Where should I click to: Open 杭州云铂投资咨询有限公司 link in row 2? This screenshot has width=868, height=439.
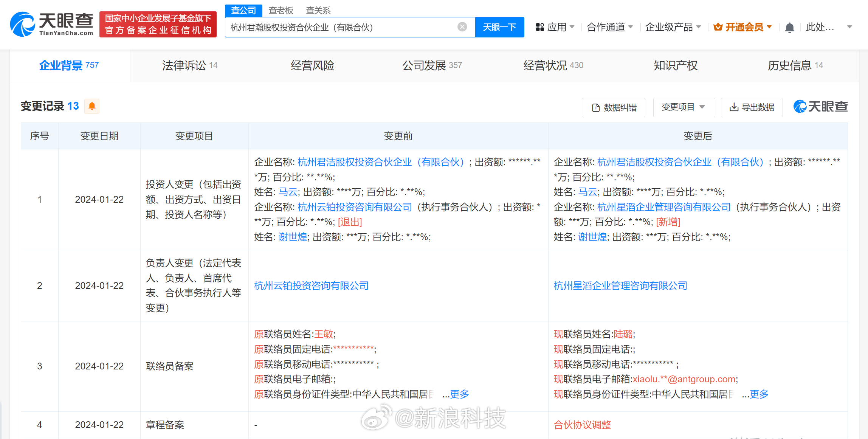click(x=311, y=286)
